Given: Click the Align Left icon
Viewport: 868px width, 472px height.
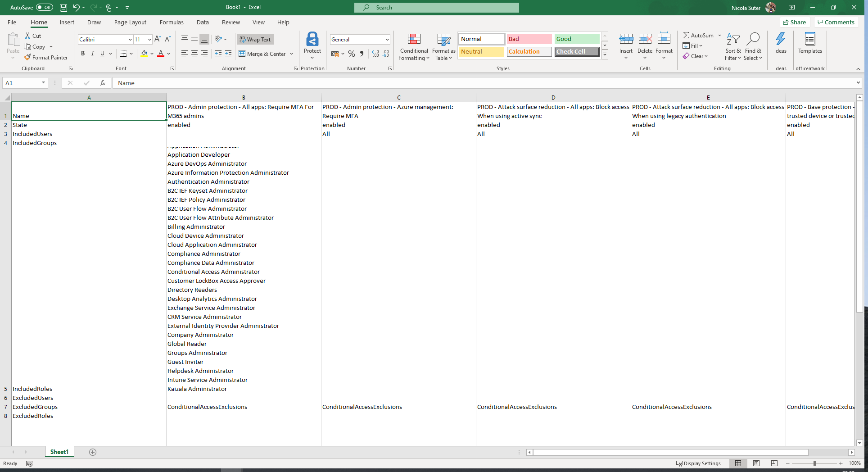Looking at the screenshot, I should 185,54.
